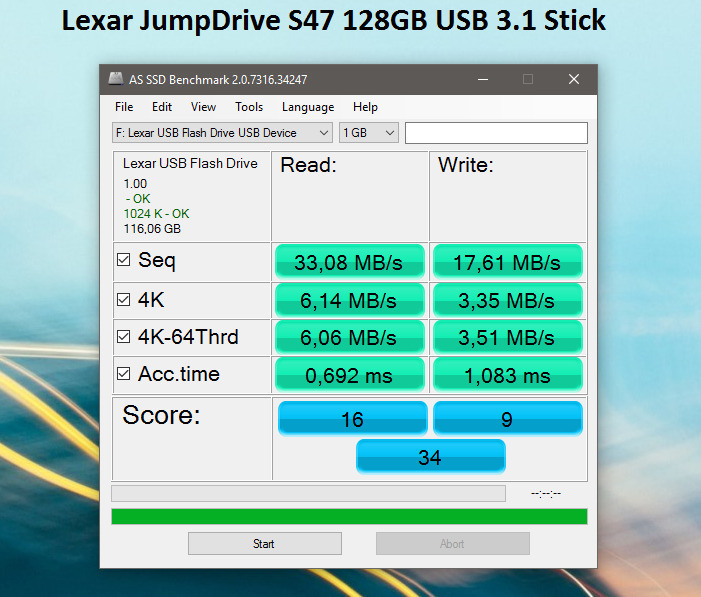This screenshot has height=597, width=701.
Task: Open the Tools menu
Action: [x=249, y=107]
